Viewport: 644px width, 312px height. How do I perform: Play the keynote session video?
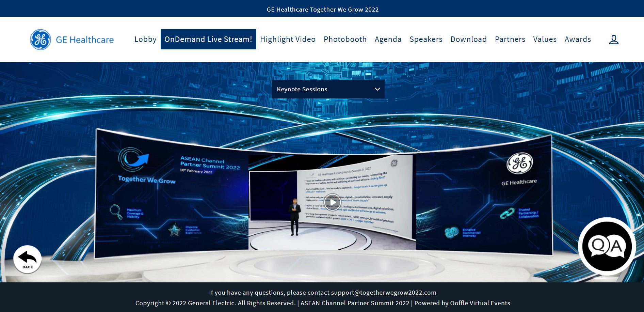pos(332,202)
